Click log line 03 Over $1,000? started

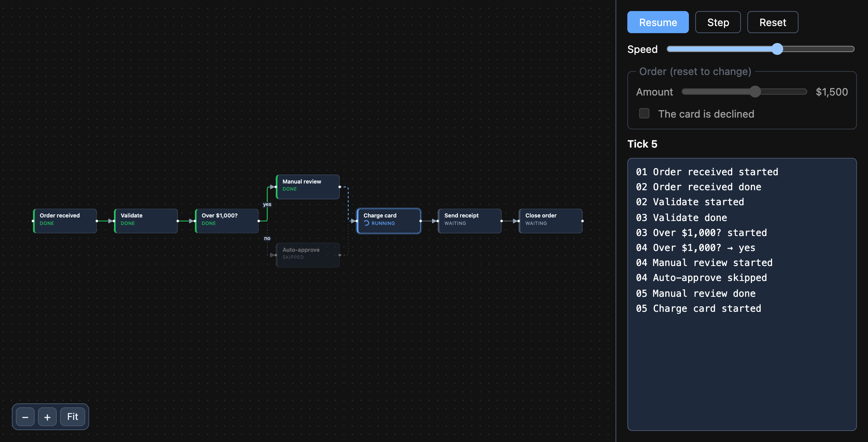[x=702, y=233]
